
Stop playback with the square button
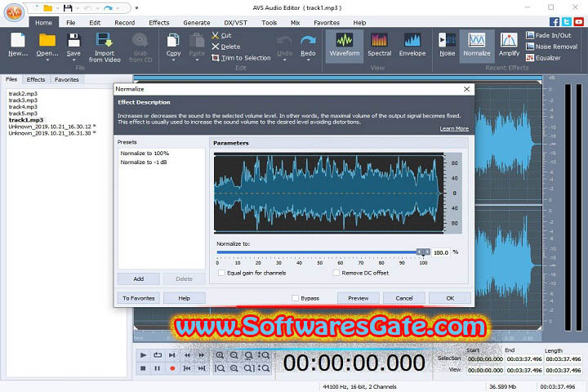(143, 368)
